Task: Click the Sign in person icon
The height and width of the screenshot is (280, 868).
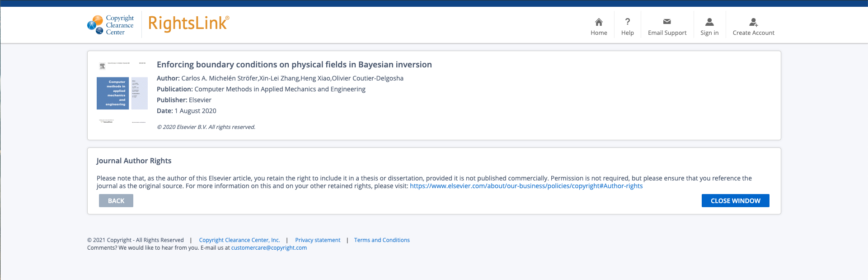Action: click(x=709, y=22)
